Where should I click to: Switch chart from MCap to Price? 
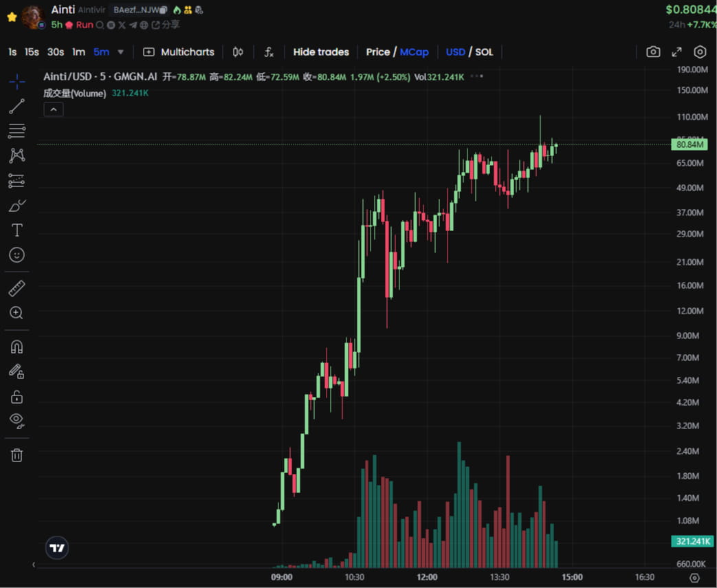(378, 52)
